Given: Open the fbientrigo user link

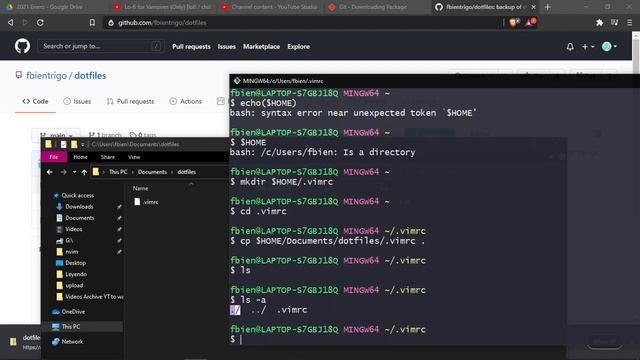Looking at the screenshot, I should [x=46, y=76].
